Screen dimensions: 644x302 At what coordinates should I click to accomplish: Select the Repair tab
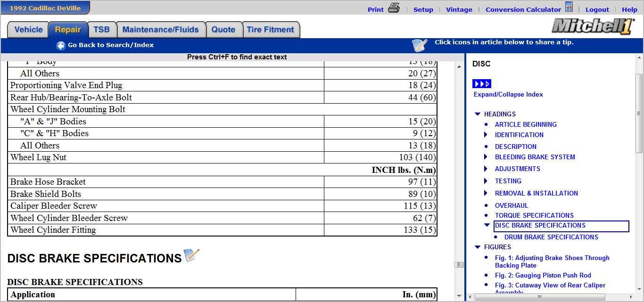click(x=68, y=30)
